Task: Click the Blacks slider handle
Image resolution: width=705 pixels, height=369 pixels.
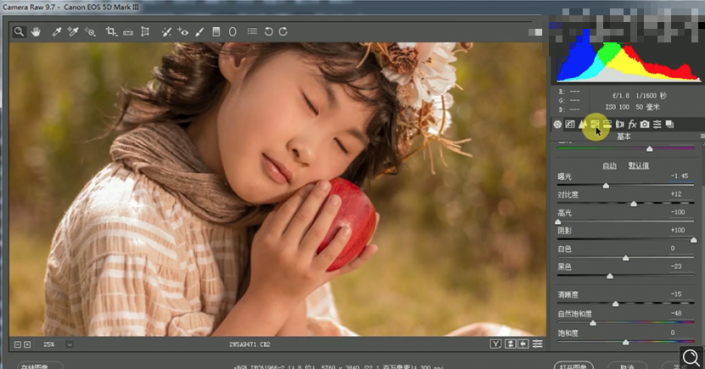Action: click(610, 276)
